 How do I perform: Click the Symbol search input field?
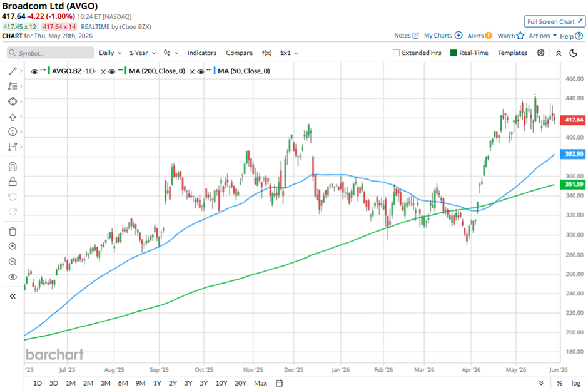coord(50,53)
